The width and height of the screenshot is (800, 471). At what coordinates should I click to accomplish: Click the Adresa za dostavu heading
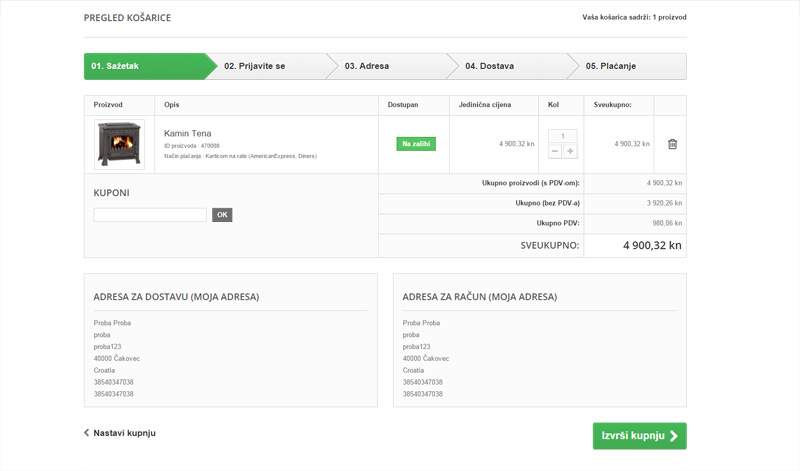(176, 297)
